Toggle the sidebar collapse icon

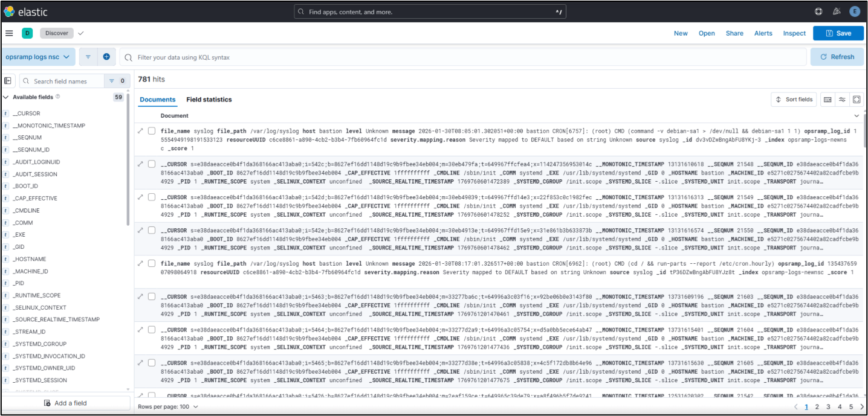(x=8, y=81)
